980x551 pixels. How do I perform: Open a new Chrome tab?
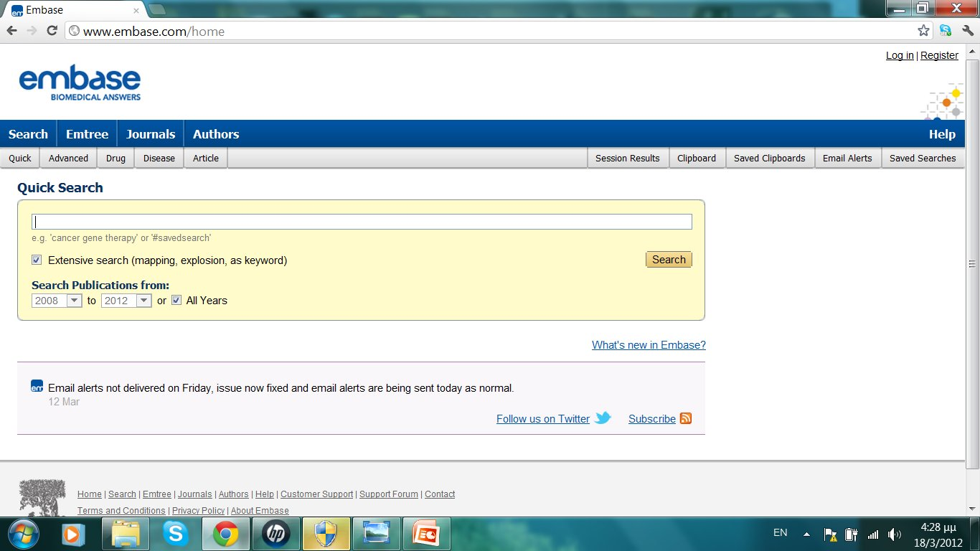click(x=157, y=9)
